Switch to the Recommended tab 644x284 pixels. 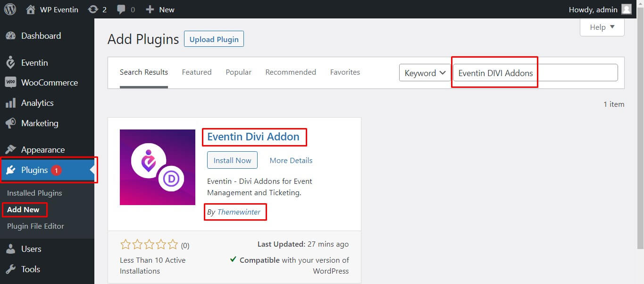(291, 72)
